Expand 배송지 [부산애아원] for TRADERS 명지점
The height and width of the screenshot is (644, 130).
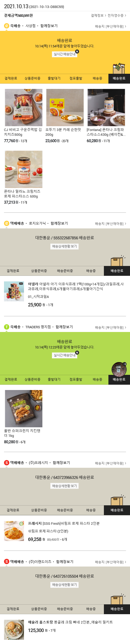coord(111,327)
